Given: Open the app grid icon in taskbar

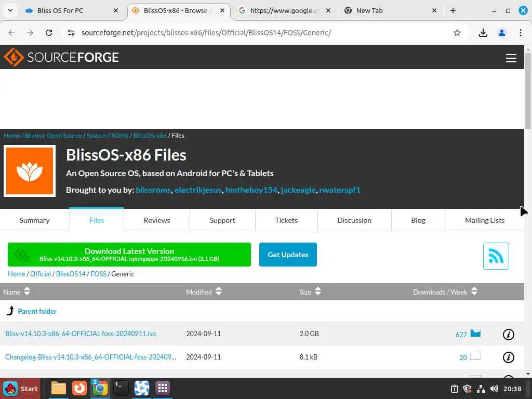Looking at the screenshot, I should click(x=163, y=388).
